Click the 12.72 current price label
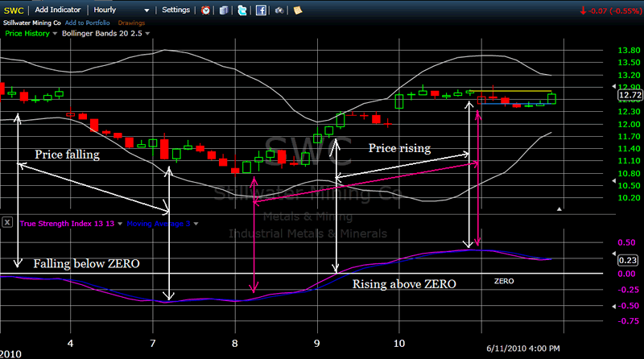The height and width of the screenshot is (359, 644). click(630, 95)
